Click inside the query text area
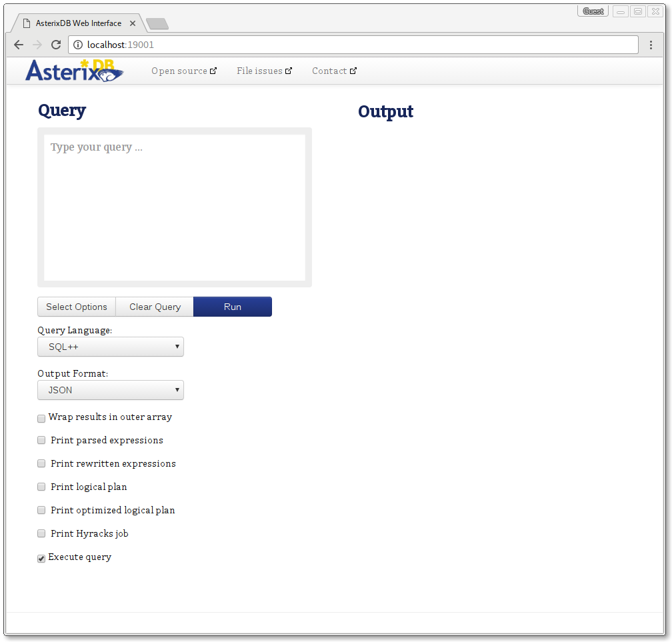Image resolution: width=672 pixels, height=642 pixels. tap(175, 207)
